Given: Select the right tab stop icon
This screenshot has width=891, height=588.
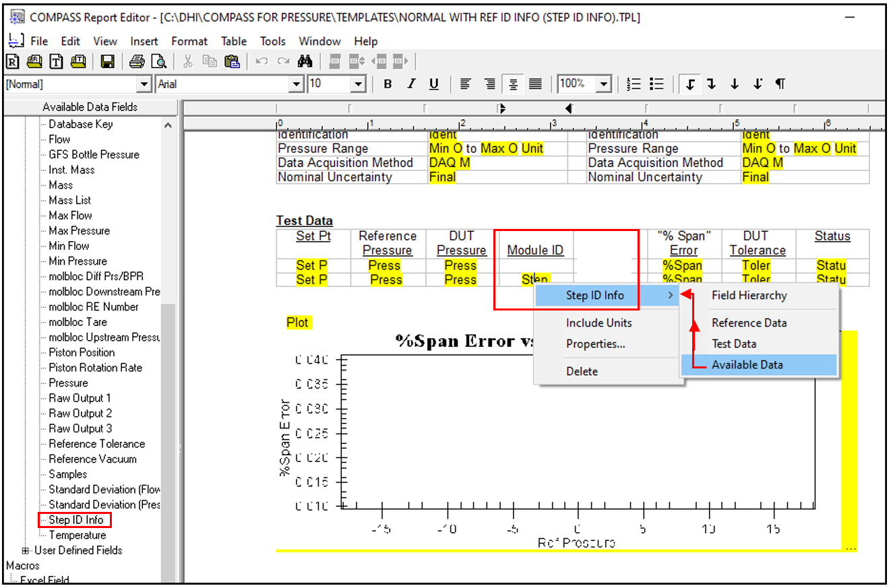Looking at the screenshot, I should tap(712, 84).
